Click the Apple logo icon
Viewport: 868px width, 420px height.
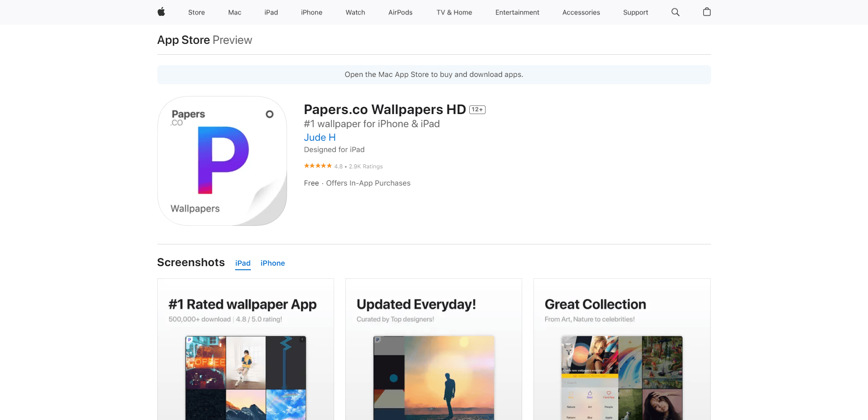(161, 12)
